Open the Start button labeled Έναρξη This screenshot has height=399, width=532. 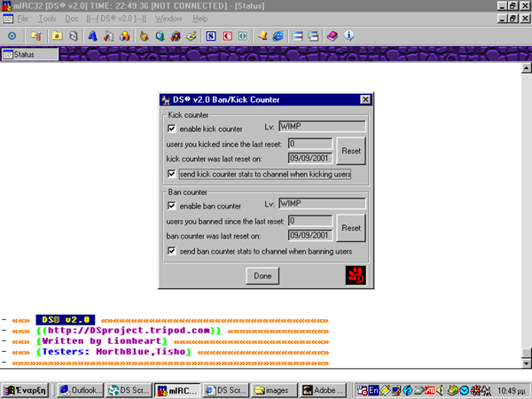(x=25, y=390)
